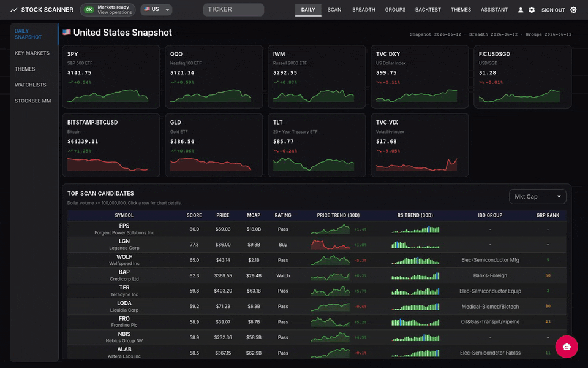This screenshot has height=368, width=588.
Task: Select the ALAB Astera Labs row
Action: pyautogui.click(x=317, y=353)
